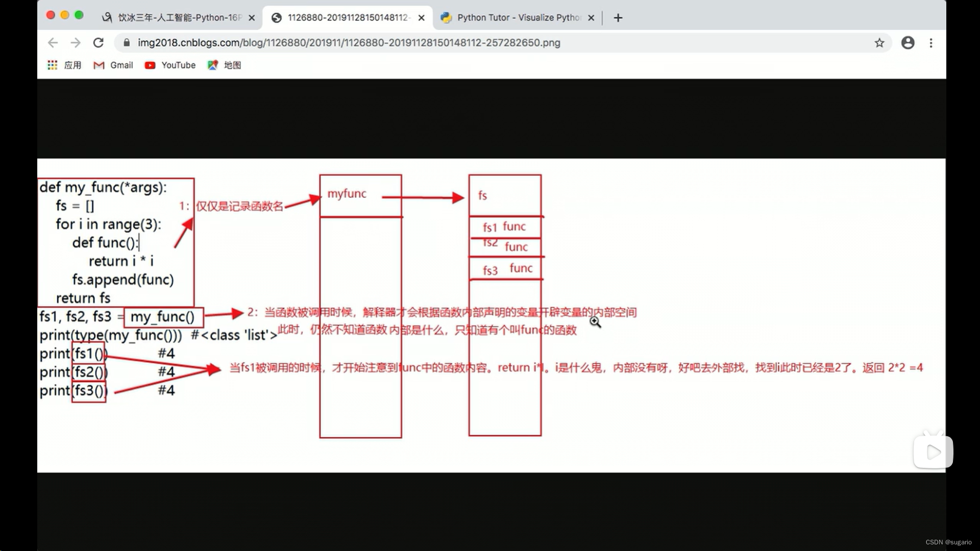Open the Apps grid bookmark

tap(52, 65)
